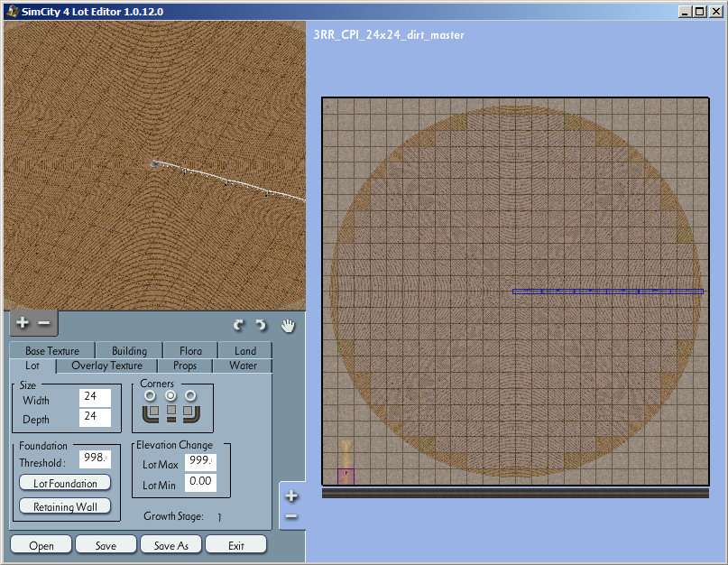Open the Land tab

245,351
